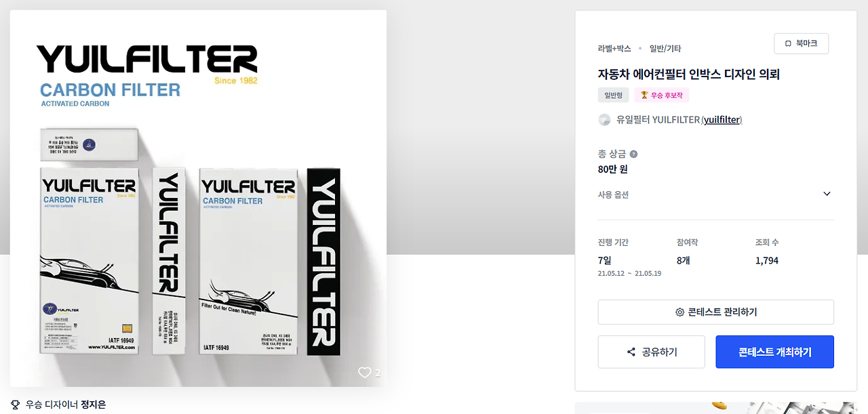Select the 일반형 tag

613,95
